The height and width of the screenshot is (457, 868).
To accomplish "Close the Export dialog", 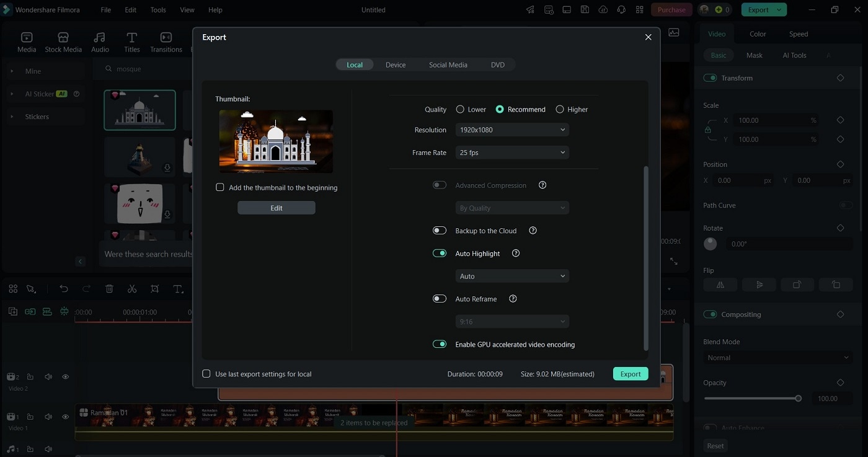I will (649, 37).
